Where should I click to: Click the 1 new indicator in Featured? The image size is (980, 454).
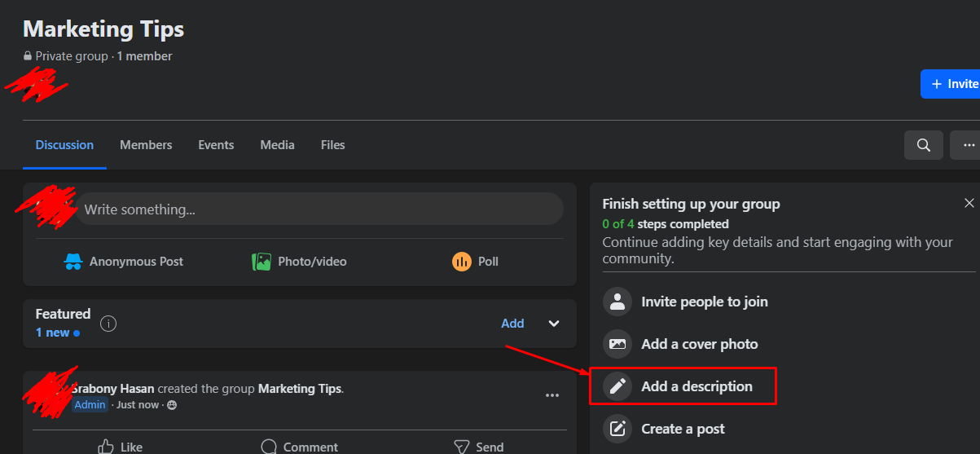pos(57,333)
